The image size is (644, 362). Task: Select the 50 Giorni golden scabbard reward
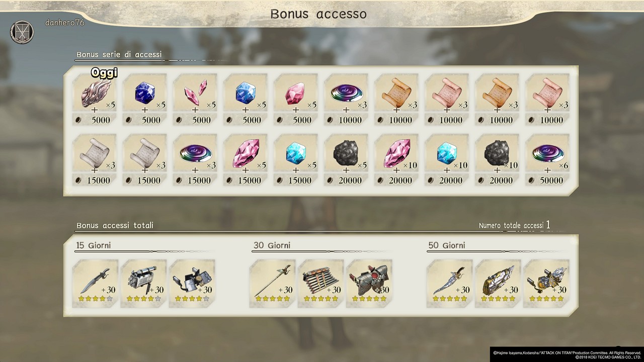498,282
